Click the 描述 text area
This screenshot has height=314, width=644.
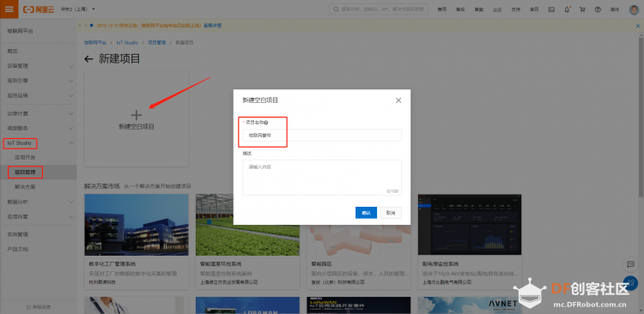click(322, 178)
